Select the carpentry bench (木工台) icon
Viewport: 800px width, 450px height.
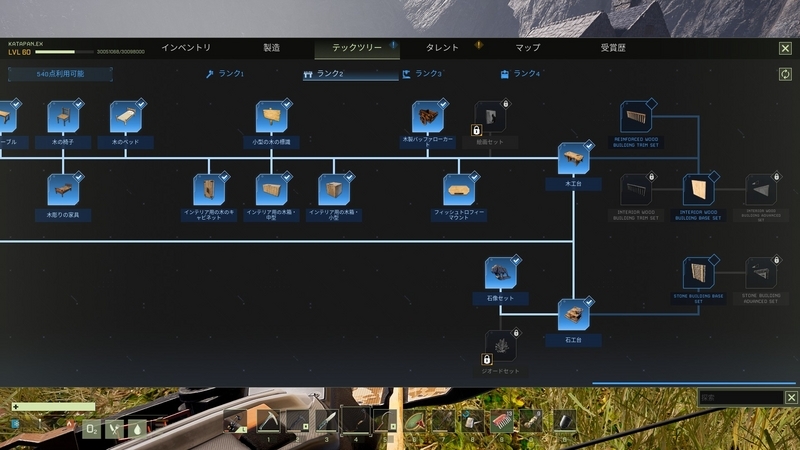click(x=573, y=159)
